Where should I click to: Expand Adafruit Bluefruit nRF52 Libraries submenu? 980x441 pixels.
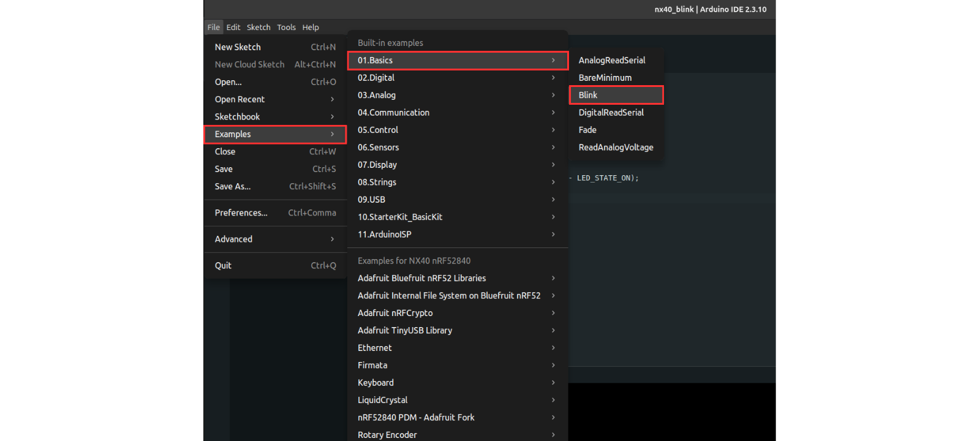pos(458,279)
